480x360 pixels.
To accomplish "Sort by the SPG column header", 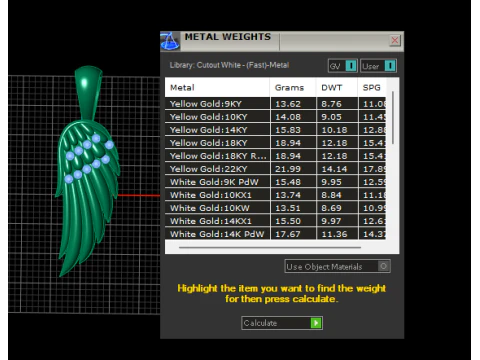I will 372,88.
